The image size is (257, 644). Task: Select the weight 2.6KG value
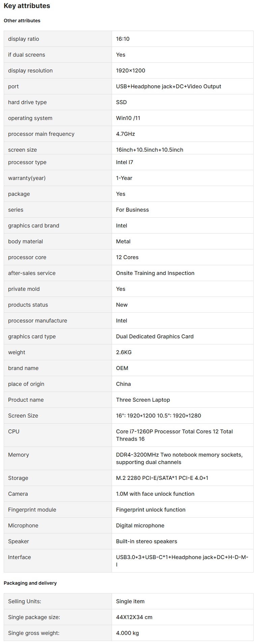click(x=123, y=352)
